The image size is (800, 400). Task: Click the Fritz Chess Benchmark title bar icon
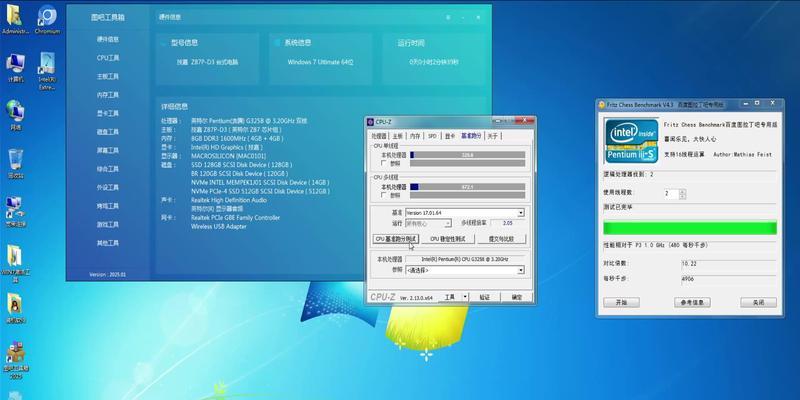(602, 104)
